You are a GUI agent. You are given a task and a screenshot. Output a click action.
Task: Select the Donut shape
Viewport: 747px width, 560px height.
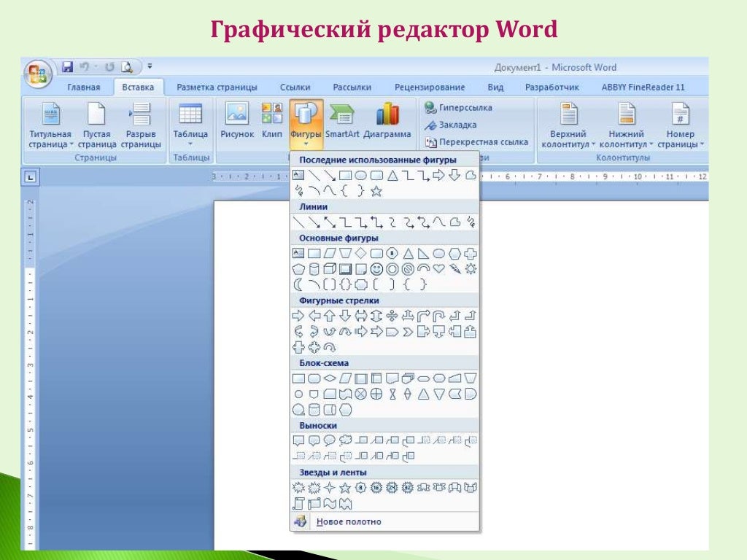click(x=392, y=270)
